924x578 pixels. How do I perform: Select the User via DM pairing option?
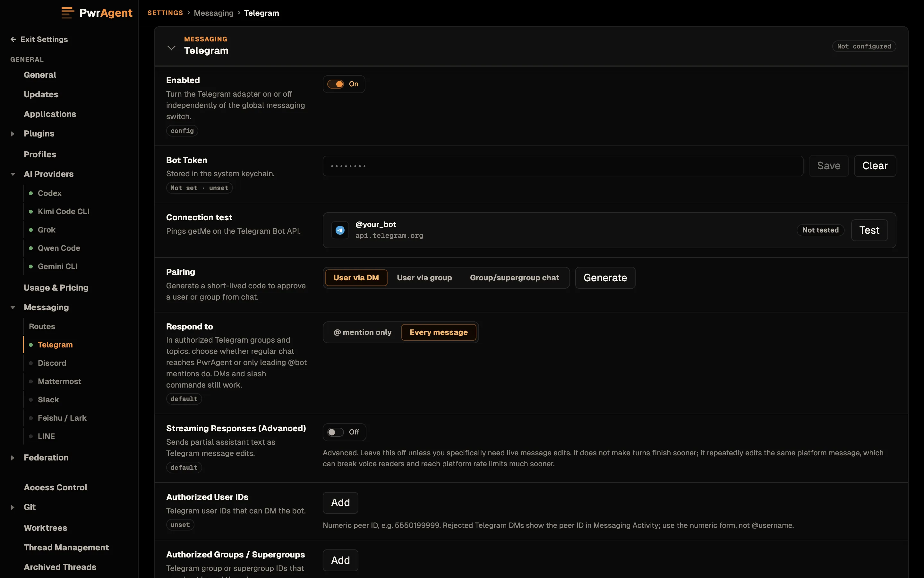[356, 277]
